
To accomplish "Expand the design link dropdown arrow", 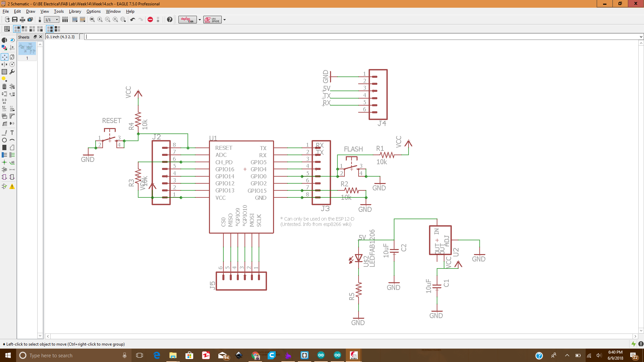I will pos(200,19).
